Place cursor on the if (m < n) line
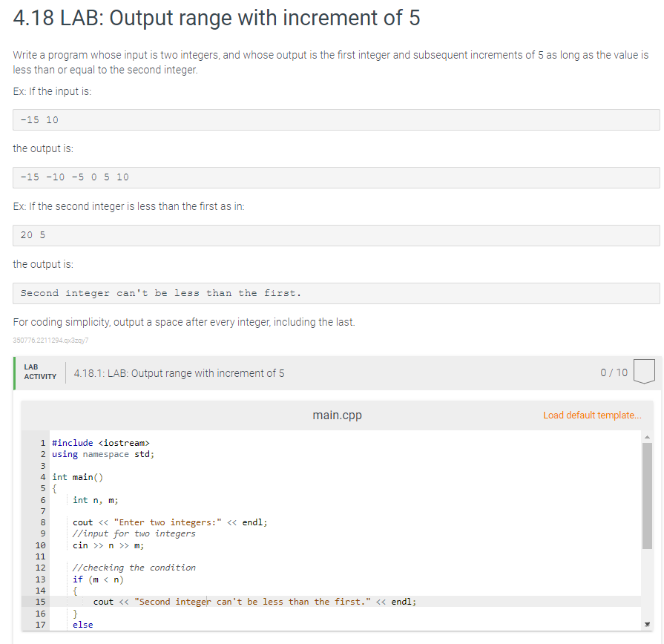Image resolution: width=664 pixels, height=644 pixels. pos(98,579)
